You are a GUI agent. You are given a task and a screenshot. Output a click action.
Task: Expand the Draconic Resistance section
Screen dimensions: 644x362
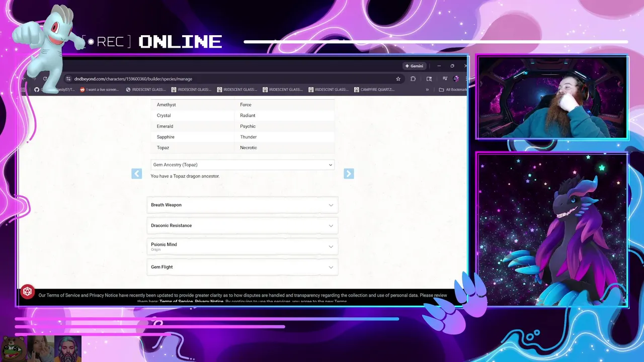243,226
